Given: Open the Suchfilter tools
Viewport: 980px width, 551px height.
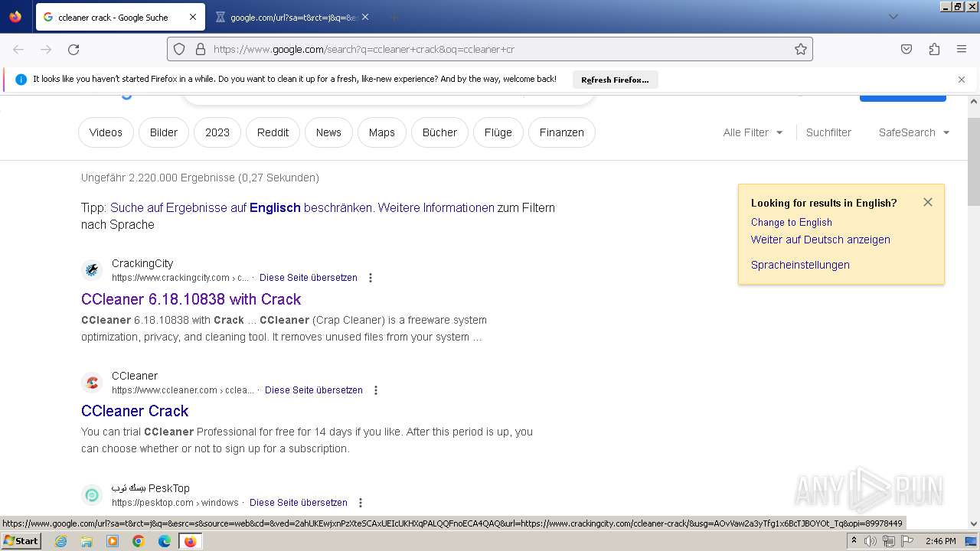Looking at the screenshot, I should 828,132.
